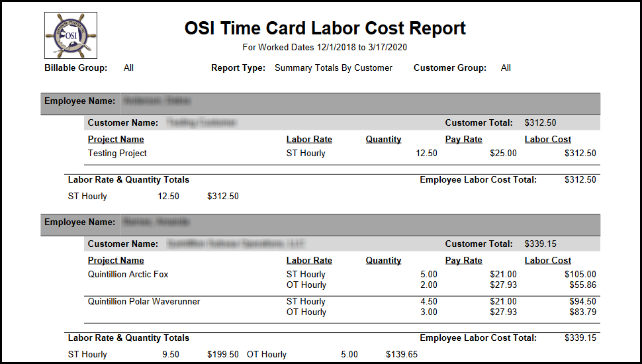
Task: Click quantity 4.50 for Polar Waverunner
Action: 429,301
